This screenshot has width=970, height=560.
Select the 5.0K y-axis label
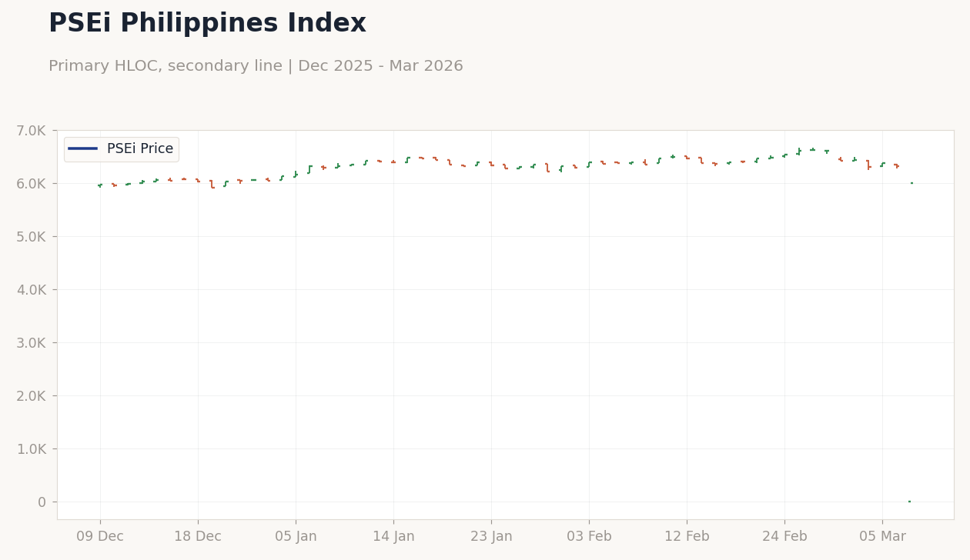pos(32,236)
